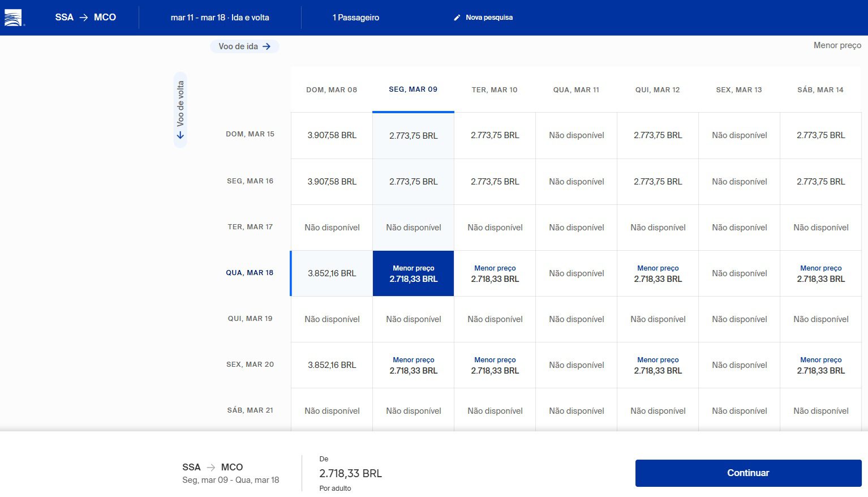Select the DOM, MAR 15 return row header
The height and width of the screenshot is (497, 868).
(250, 134)
